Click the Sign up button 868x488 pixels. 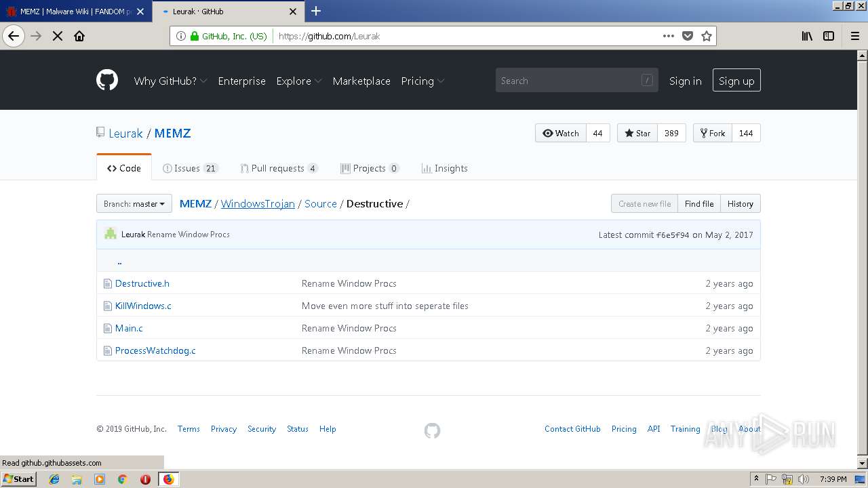click(736, 81)
